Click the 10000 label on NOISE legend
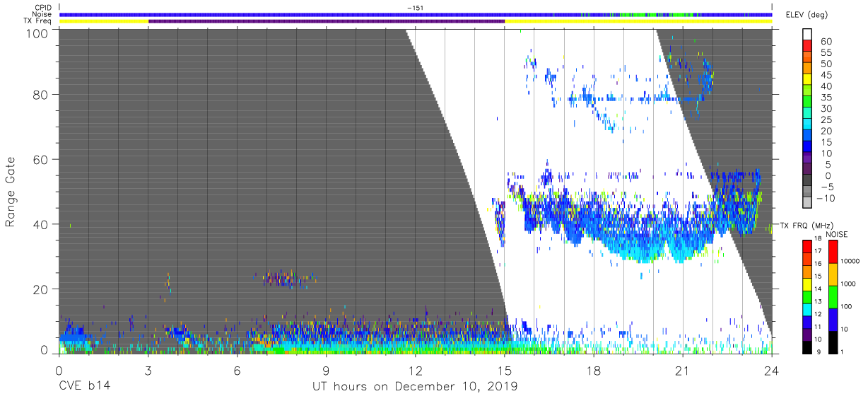 851,261
